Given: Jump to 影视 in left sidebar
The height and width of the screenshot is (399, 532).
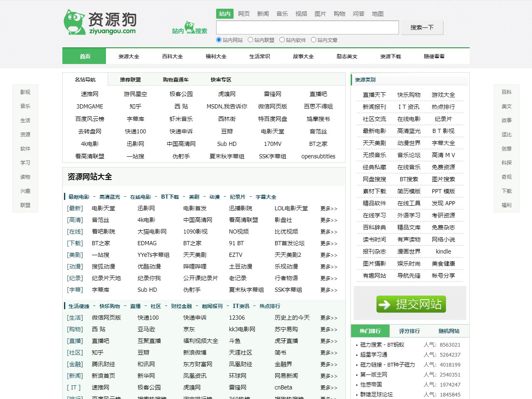Looking at the screenshot, I should tap(25, 92).
